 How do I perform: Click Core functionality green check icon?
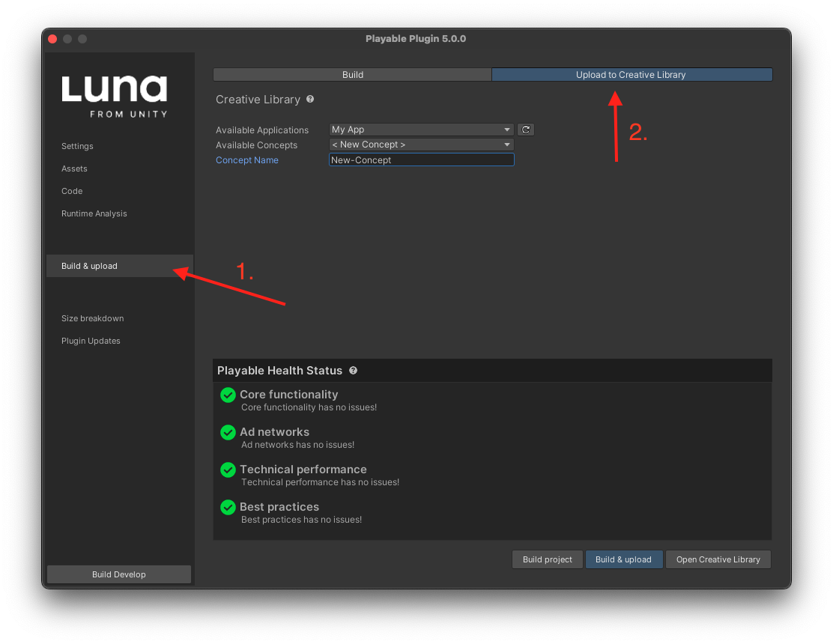(x=228, y=395)
